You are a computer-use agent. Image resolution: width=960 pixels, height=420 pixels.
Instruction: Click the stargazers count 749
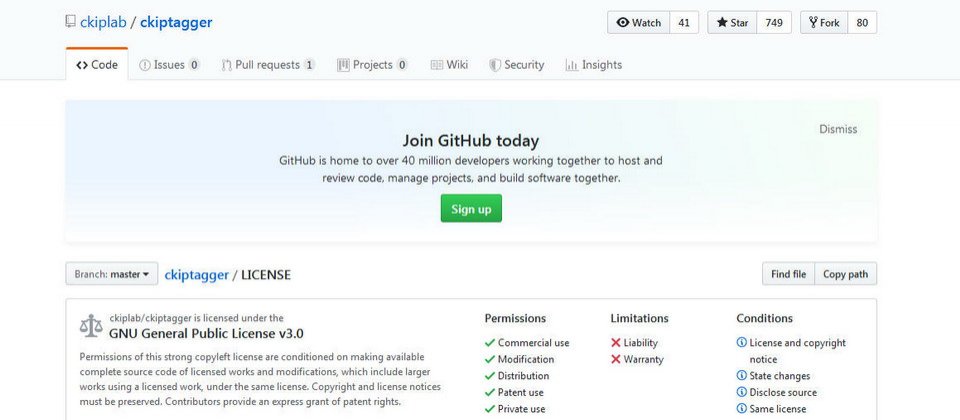(x=774, y=23)
